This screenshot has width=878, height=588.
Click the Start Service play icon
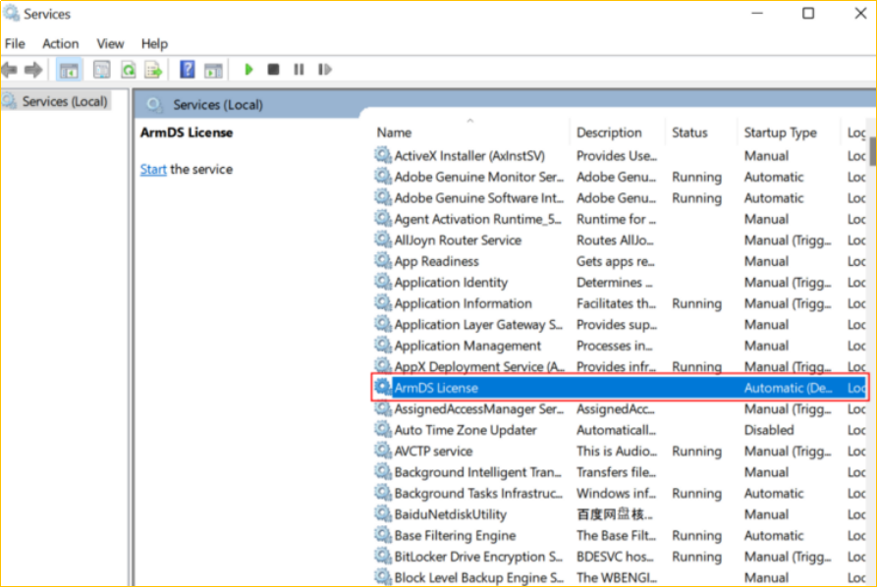(x=248, y=70)
